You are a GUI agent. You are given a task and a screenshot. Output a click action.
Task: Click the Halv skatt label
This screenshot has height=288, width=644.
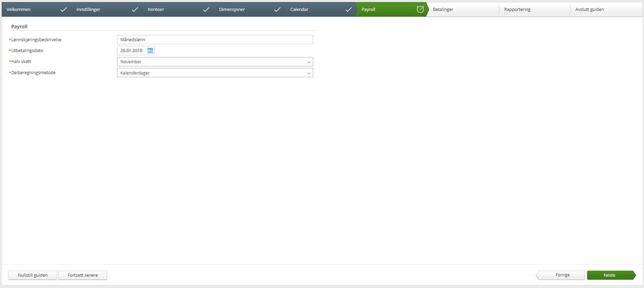21,62
